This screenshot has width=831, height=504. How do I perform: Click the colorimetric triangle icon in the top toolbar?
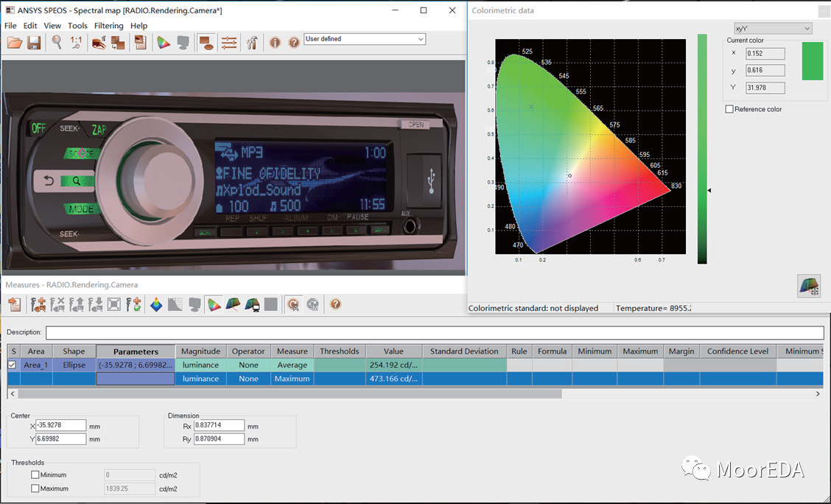(x=164, y=43)
